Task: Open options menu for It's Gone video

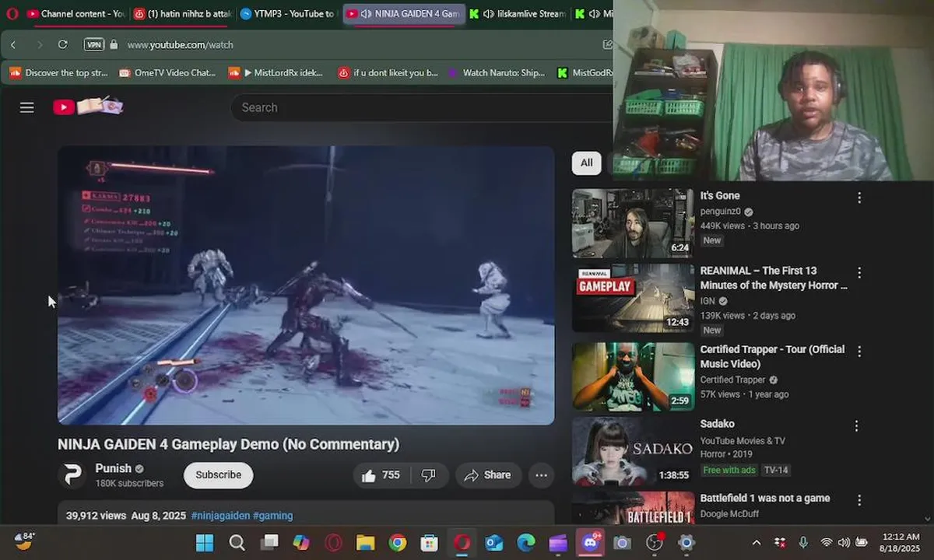Action: click(859, 198)
